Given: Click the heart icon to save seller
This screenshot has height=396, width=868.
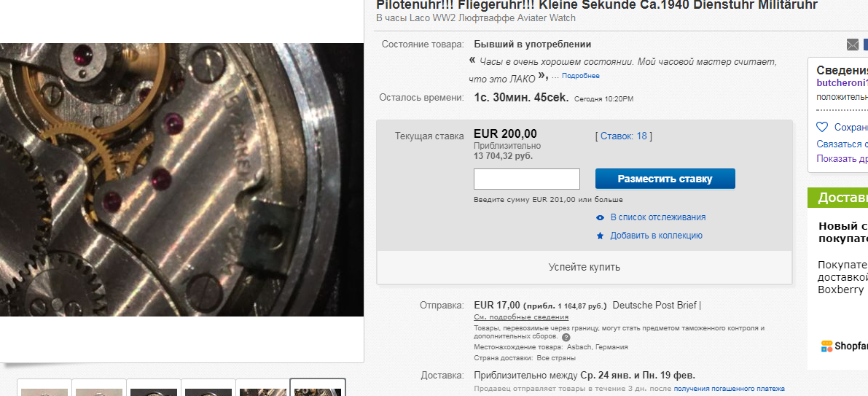Looking at the screenshot, I should pos(822,127).
